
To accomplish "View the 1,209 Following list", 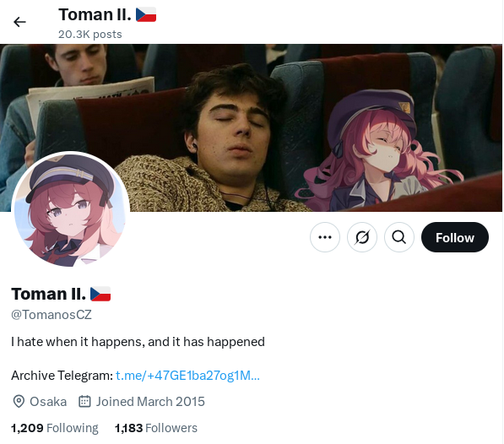I will click(55, 428).
